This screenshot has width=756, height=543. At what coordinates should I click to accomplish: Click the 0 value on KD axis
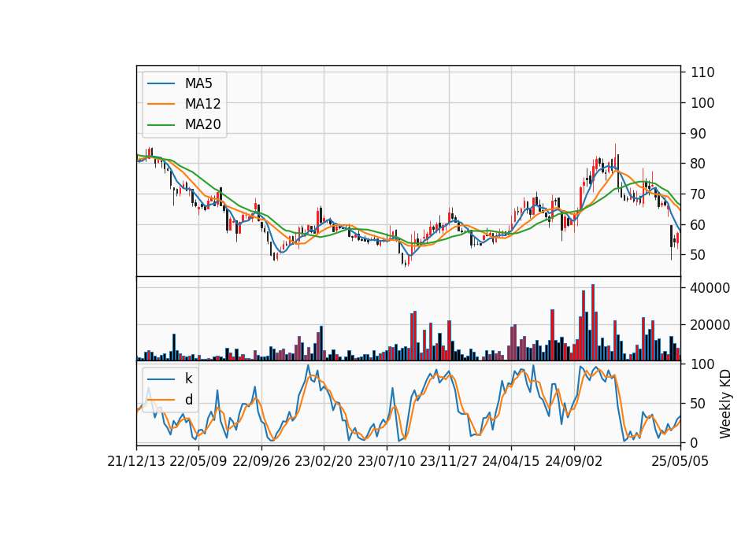695,442
